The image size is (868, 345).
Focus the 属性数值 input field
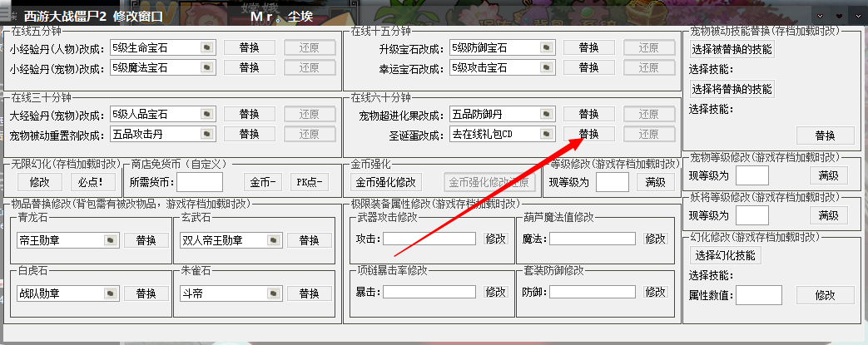758,295
